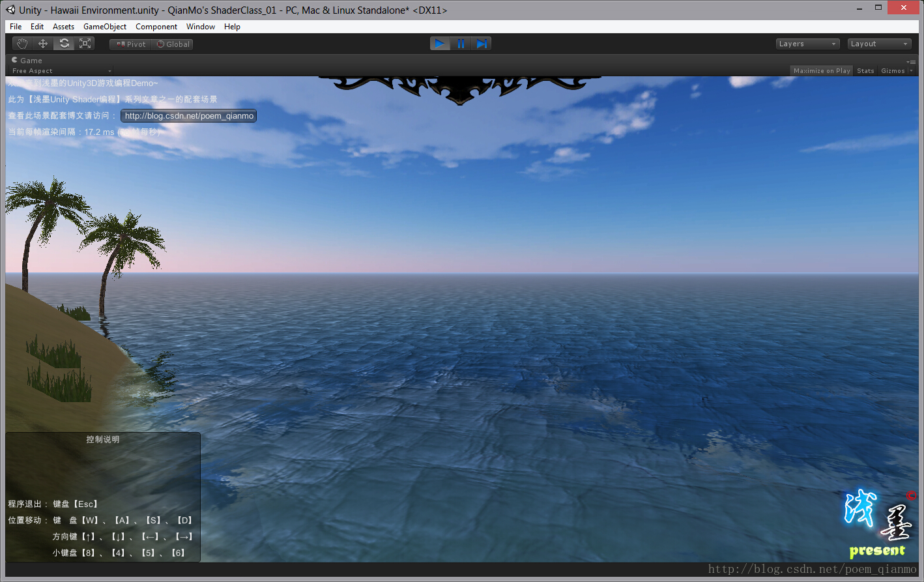
Task: Open the Edit menu
Action: click(x=37, y=27)
